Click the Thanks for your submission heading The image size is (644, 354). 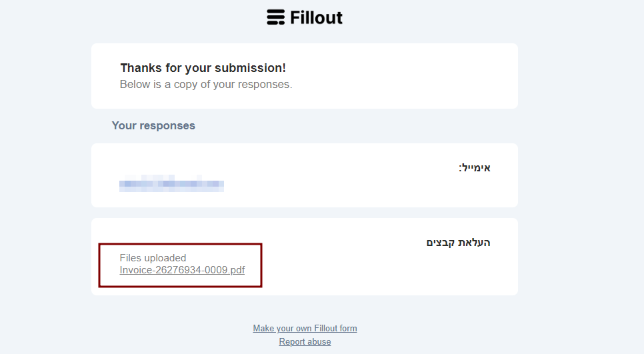pyautogui.click(x=203, y=68)
